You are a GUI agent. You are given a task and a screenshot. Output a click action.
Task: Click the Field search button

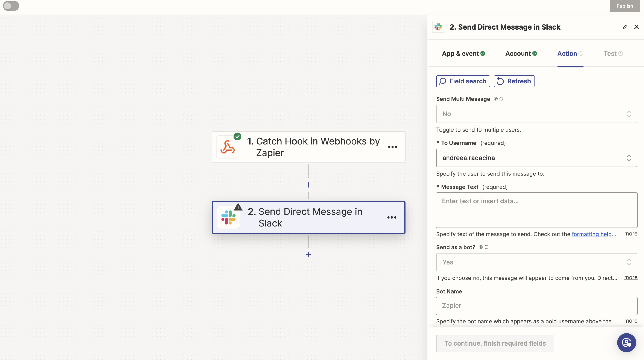(463, 81)
